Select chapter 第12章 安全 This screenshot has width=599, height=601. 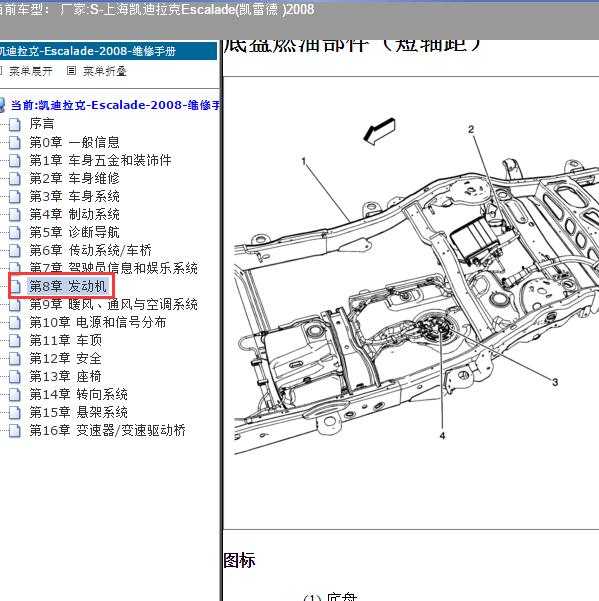66,359
